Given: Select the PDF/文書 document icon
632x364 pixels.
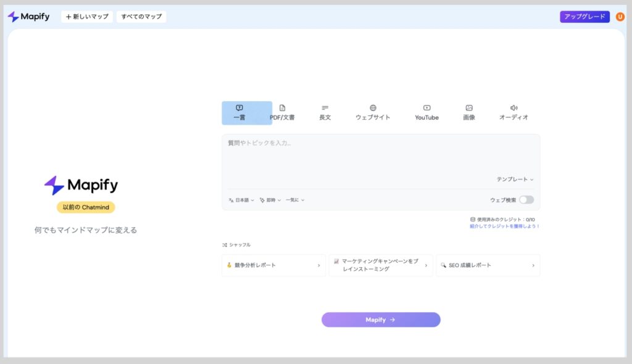Looking at the screenshot, I should 282,108.
